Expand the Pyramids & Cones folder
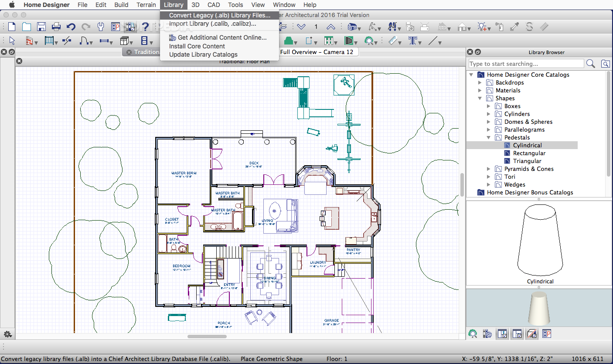613x364 pixels. [488, 169]
